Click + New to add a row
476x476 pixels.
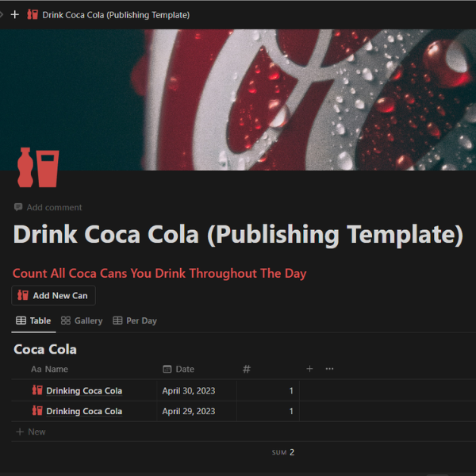31,432
